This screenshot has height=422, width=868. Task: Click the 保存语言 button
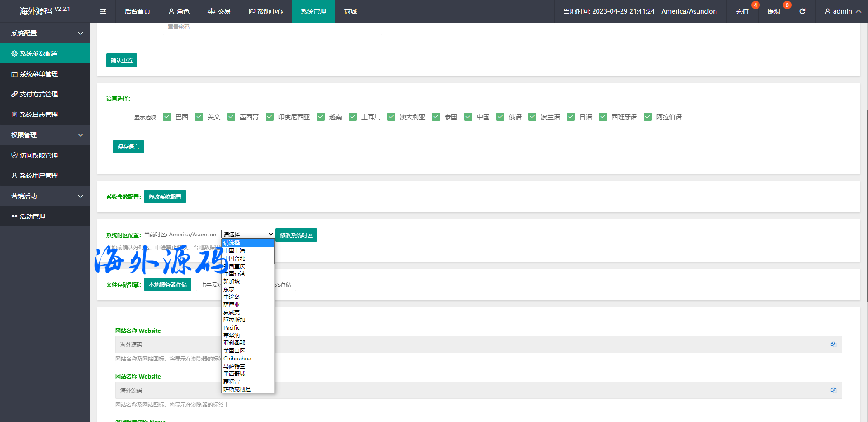[128, 147]
